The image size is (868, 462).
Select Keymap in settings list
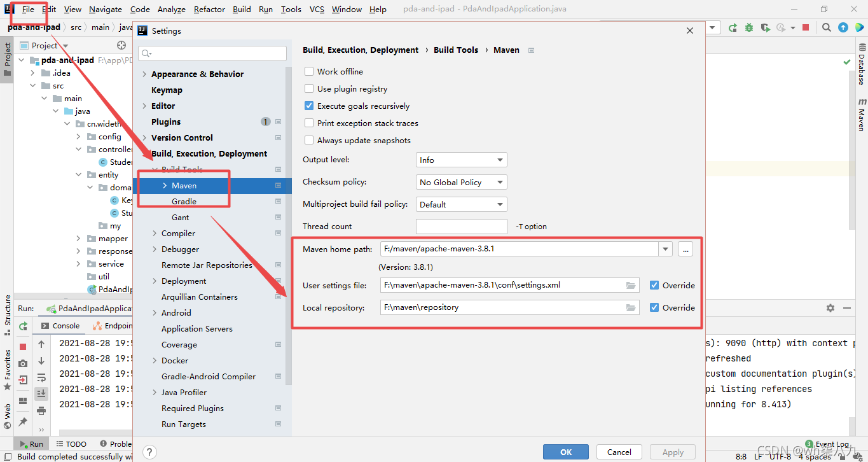click(167, 90)
